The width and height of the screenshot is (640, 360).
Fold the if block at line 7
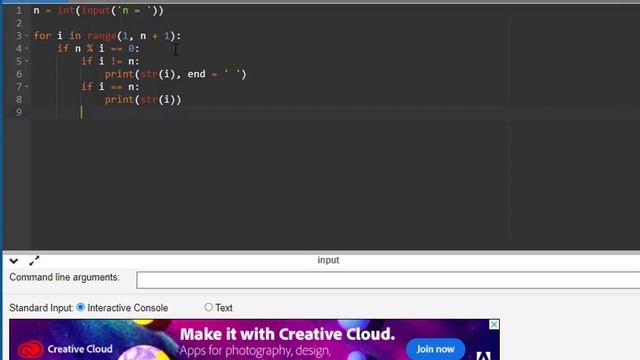pos(27,87)
